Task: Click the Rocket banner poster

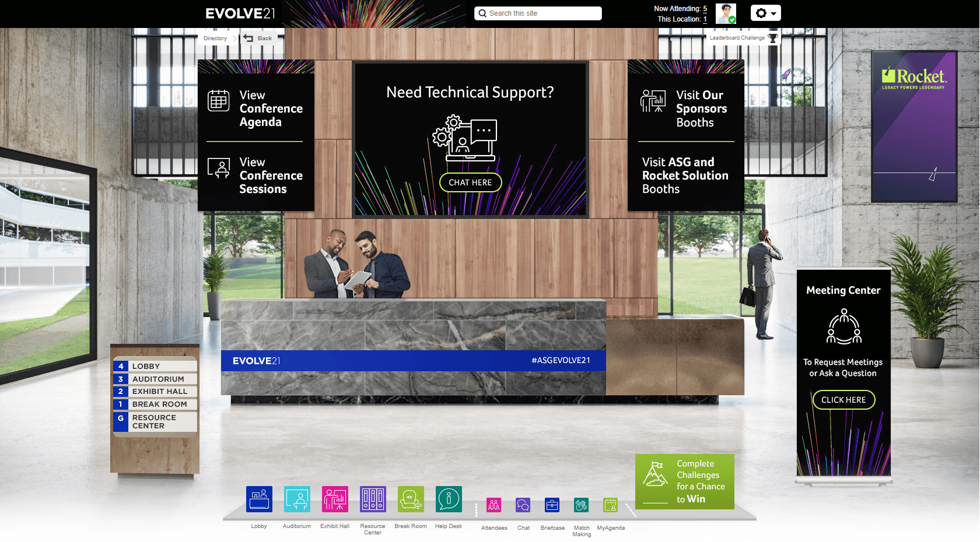Action: [x=914, y=126]
